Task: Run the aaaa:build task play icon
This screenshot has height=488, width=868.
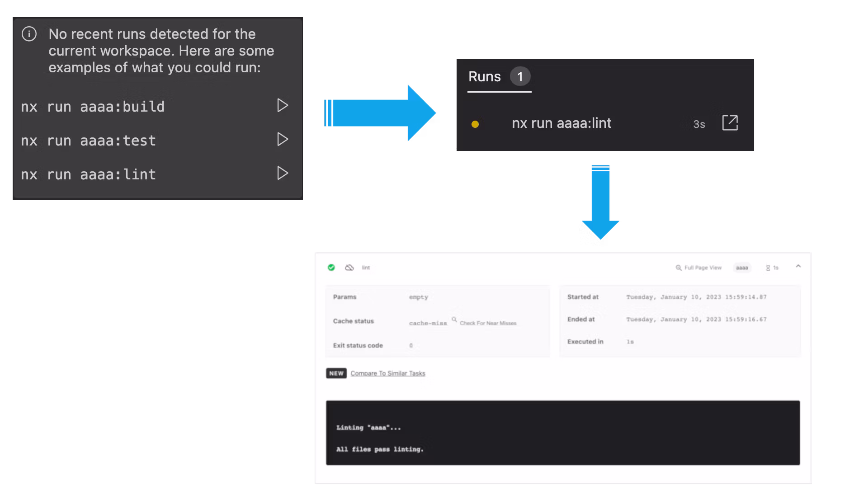Action: (x=283, y=105)
